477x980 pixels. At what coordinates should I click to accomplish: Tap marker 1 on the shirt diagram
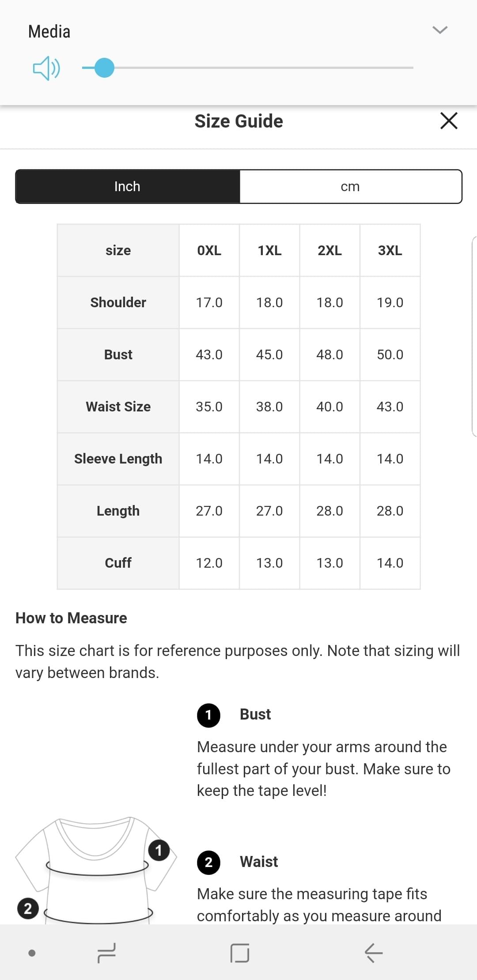pyautogui.click(x=159, y=850)
